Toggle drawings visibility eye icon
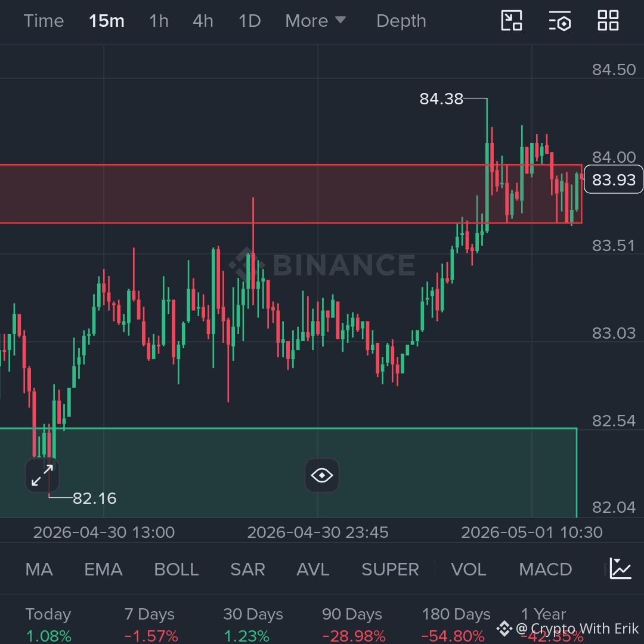644x644 pixels. click(x=322, y=476)
